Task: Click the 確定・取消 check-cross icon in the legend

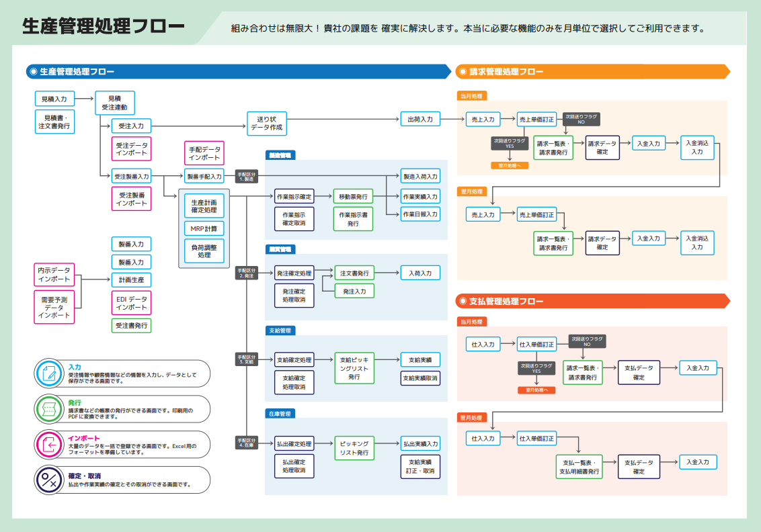Action: coord(49,480)
